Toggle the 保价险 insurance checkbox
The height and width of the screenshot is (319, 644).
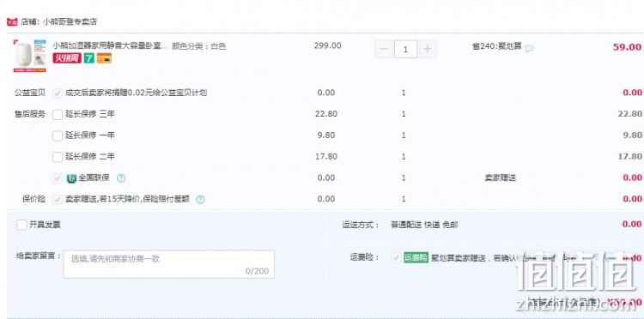point(58,200)
